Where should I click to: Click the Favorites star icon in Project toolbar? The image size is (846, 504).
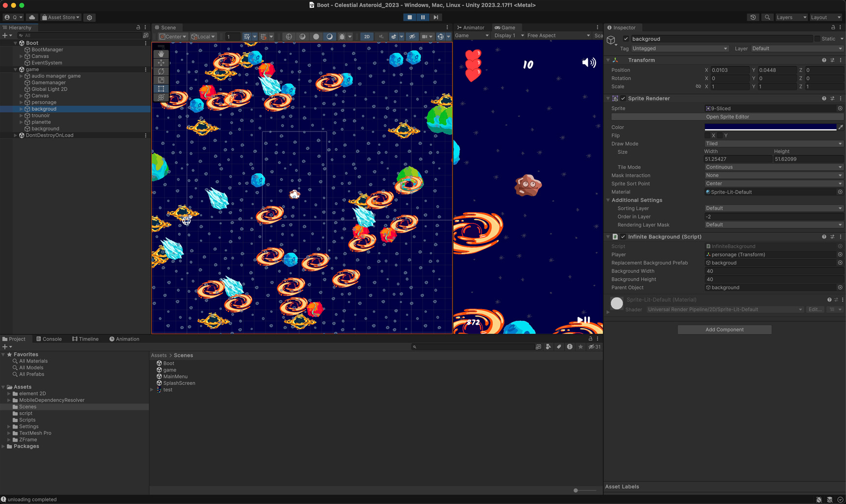(580, 347)
